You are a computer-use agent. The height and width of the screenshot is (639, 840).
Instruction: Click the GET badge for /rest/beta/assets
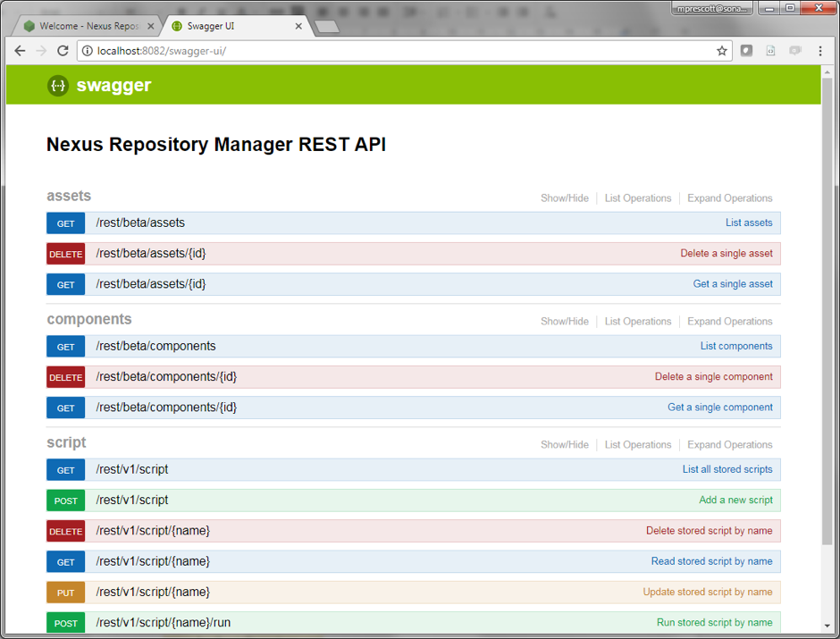coord(66,223)
